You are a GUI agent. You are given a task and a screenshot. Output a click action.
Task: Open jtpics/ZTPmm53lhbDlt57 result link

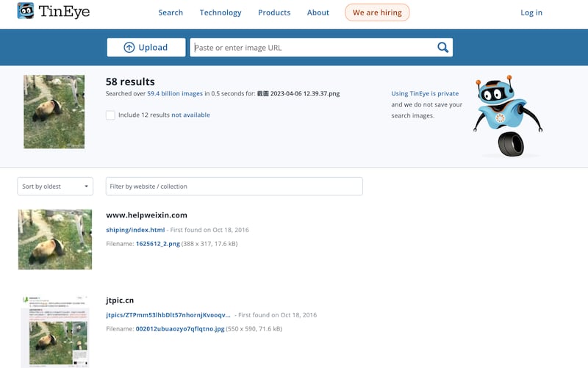click(x=168, y=315)
